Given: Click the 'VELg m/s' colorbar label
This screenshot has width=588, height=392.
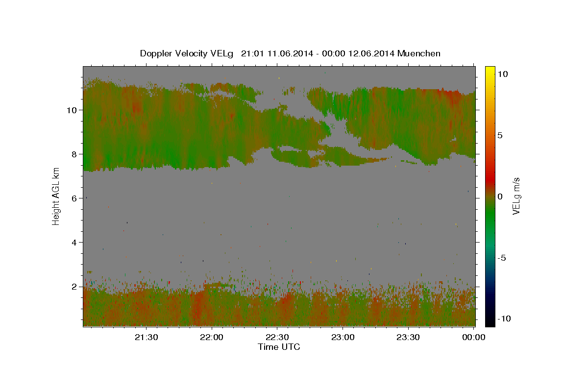Looking at the screenshot, I should coord(516,196).
